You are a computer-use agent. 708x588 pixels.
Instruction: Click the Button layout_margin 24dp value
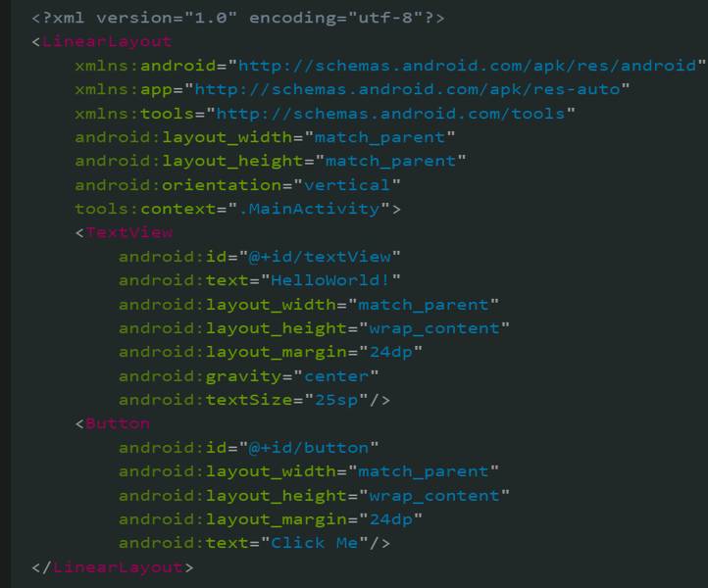click(x=390, y=519)
